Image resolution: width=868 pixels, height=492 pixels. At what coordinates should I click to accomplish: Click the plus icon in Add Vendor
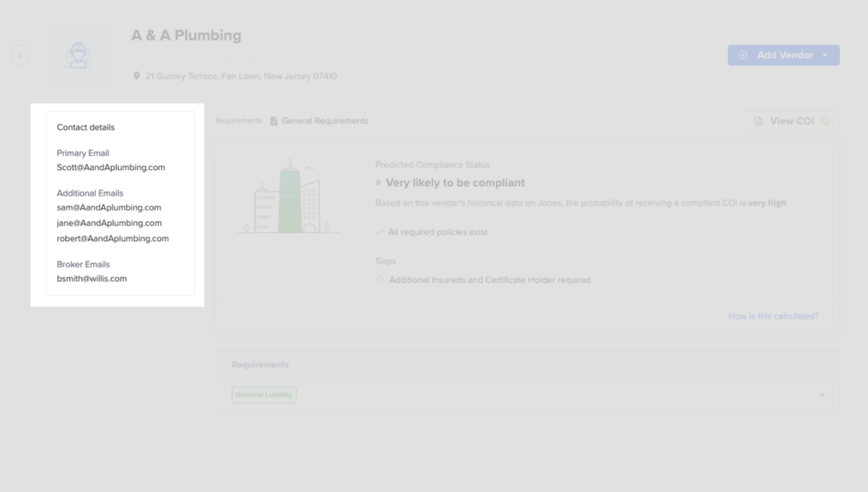point(743,55)
